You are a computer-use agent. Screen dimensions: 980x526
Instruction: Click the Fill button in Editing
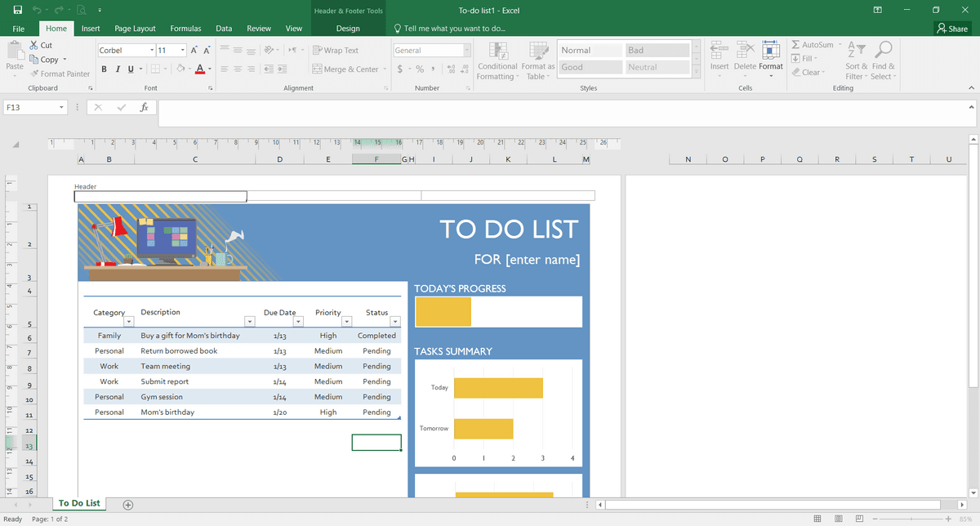pos(805,59)
